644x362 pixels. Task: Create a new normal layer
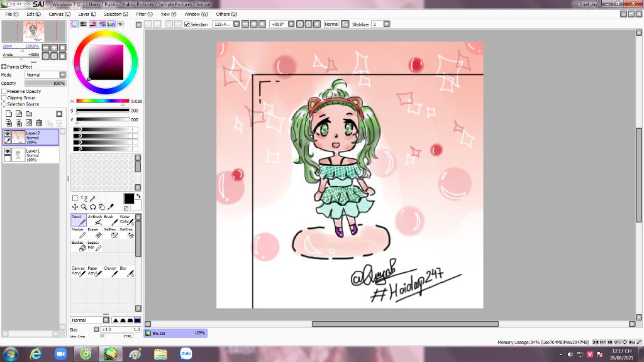pyautogui.click(x=9, y=114)
